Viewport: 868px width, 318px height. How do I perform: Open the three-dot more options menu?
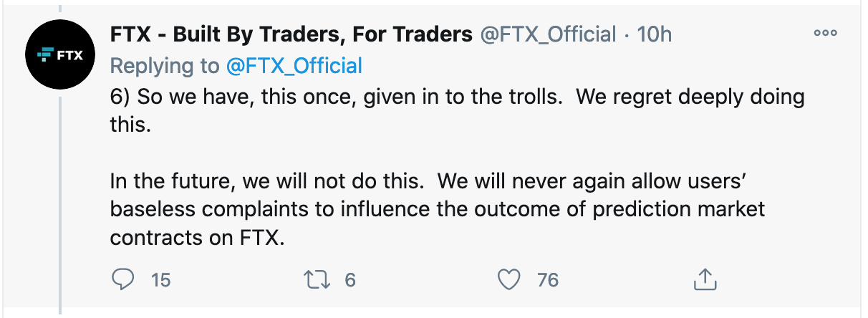825,33
